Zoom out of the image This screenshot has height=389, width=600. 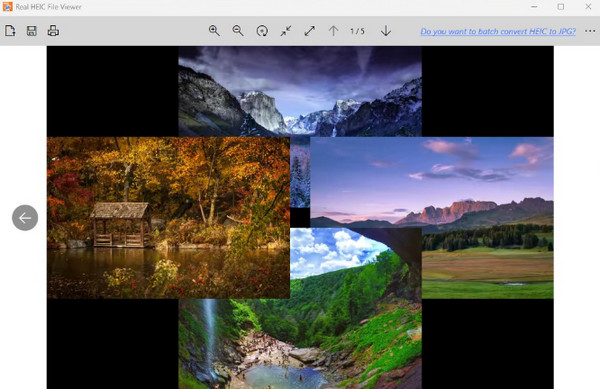238,31
